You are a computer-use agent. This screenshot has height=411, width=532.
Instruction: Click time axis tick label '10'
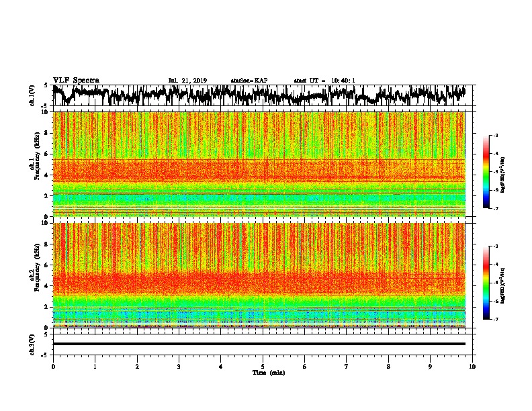tap(472, 367)
